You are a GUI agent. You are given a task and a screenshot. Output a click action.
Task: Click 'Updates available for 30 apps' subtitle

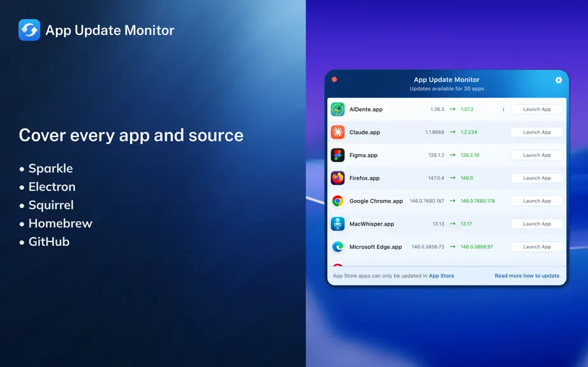click(x=446, y=89)
